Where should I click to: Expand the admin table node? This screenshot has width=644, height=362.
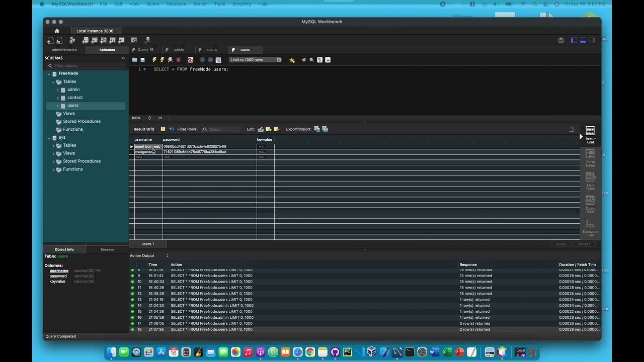(x=57, y=90)
